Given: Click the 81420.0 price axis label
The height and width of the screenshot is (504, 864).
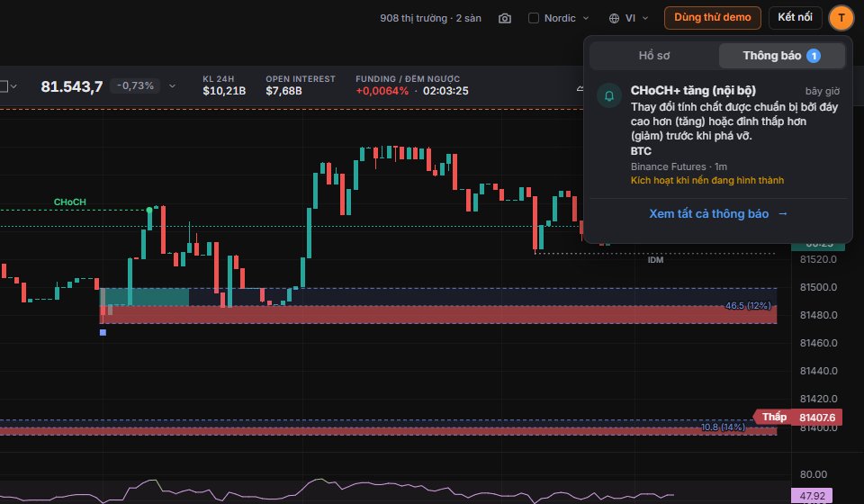Looking at the screenshot, I should [818, 399].
